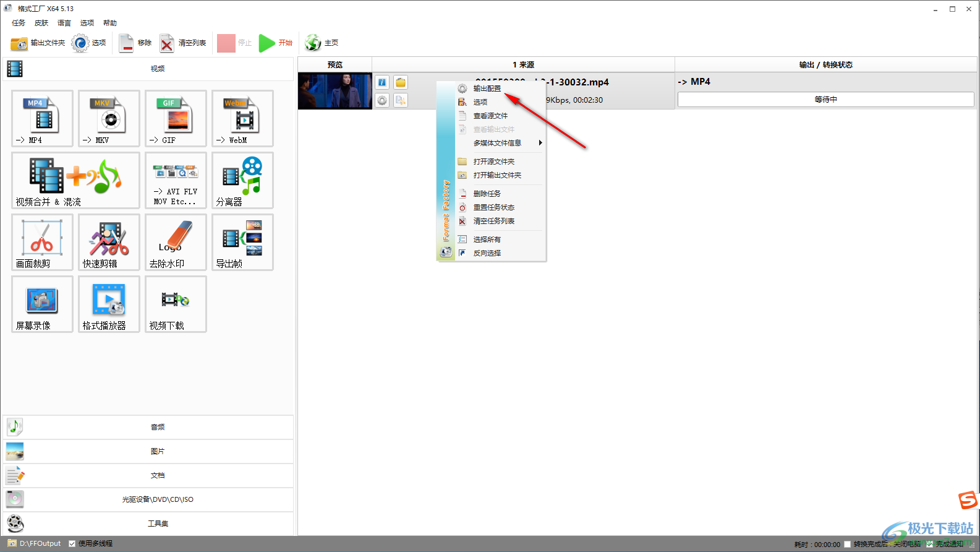Click the 停止 stop button
Screen dimensions: 980x552
234,43
